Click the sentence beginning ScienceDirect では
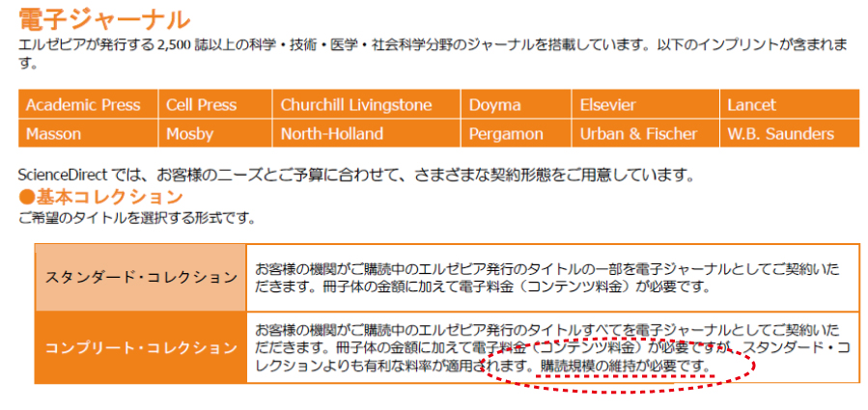 click(x=356, y=177)
